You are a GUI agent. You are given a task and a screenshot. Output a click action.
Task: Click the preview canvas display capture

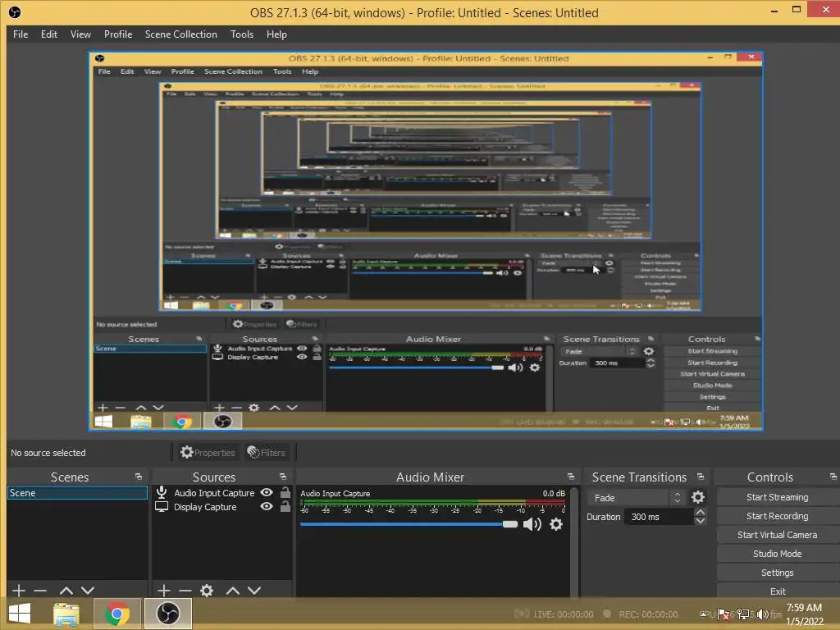click(x=426, y=241)
